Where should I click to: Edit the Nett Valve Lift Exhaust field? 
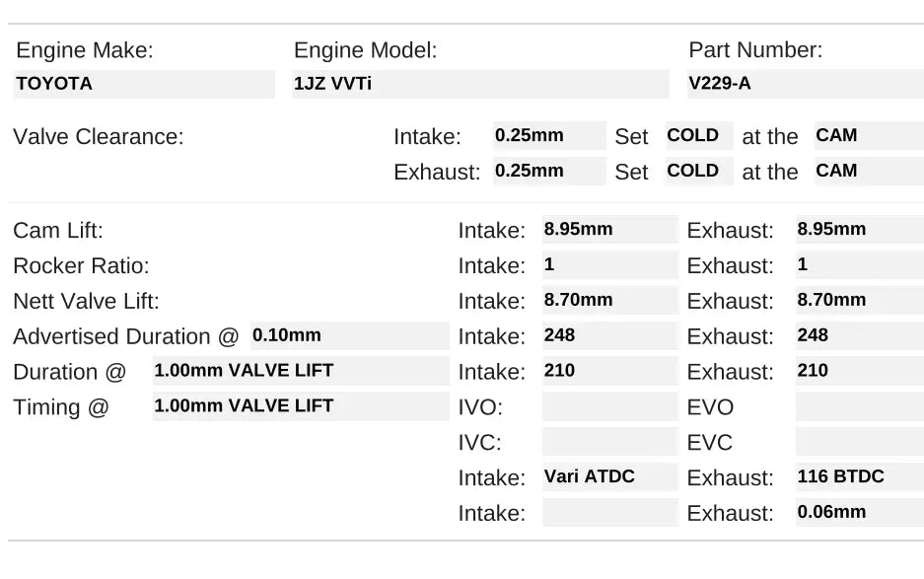click(859, 300)
